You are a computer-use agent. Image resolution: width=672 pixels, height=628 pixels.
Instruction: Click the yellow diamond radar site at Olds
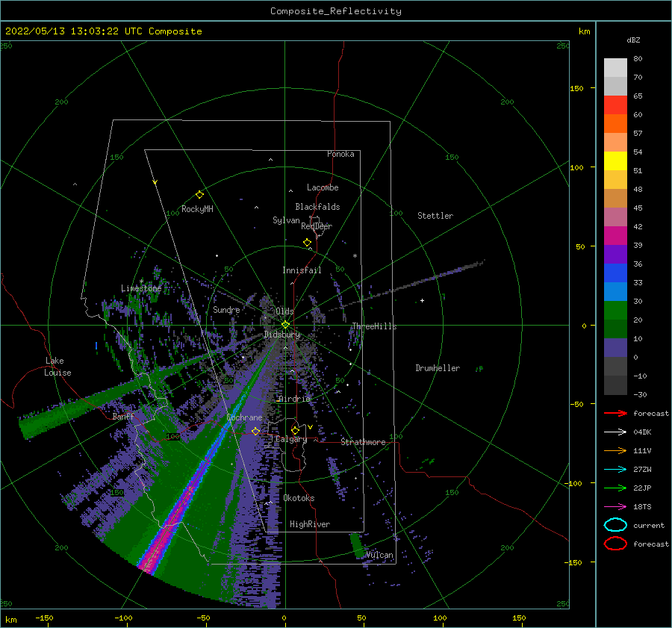pyautogui.click(x=285, y=325)
